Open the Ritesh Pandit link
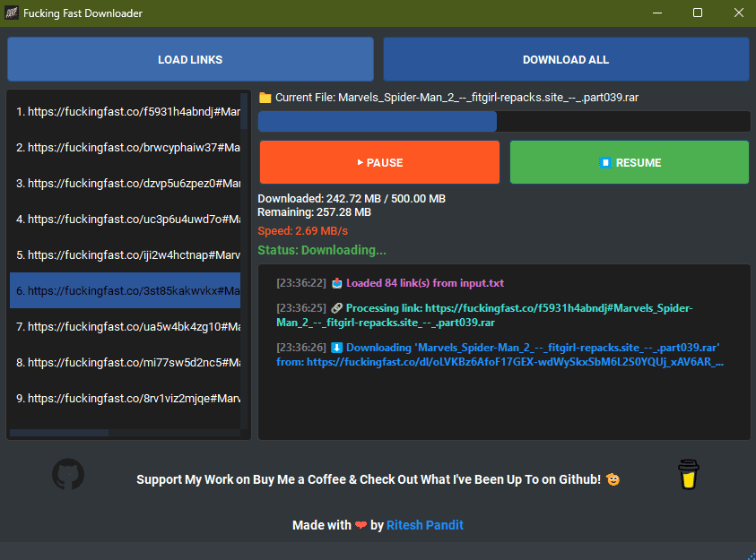The height and width of the screenshot is (560, 756). click(x=424, y=525)
